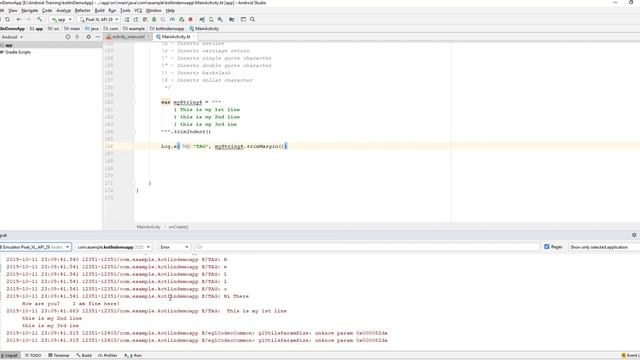
Task: Click the red Stop button in the toolbar
Action: [x=191, y=19]
